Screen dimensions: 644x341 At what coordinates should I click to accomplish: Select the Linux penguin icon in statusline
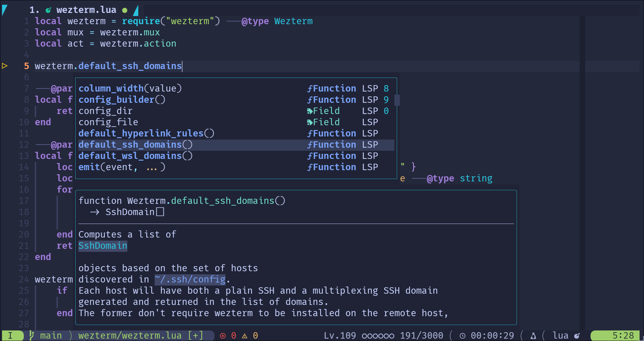click(533, 336)
